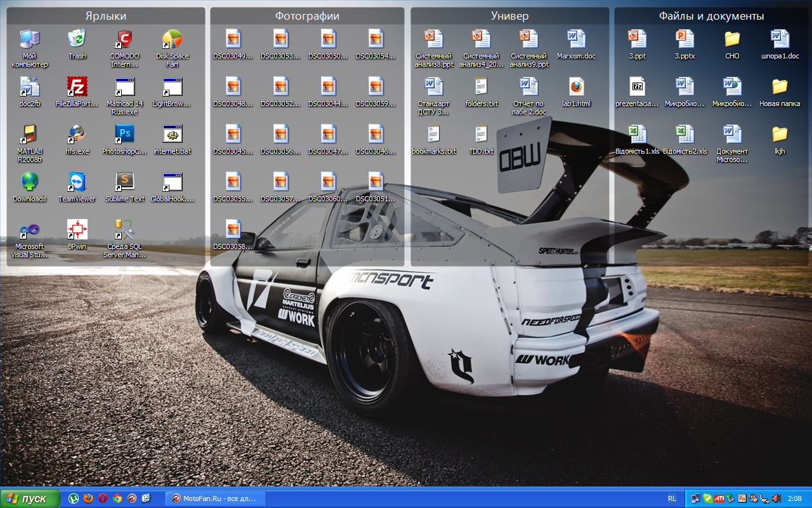This screenshot has height=508, width=812.
Task: Click the RU language indicator
Action: [672, 498]
